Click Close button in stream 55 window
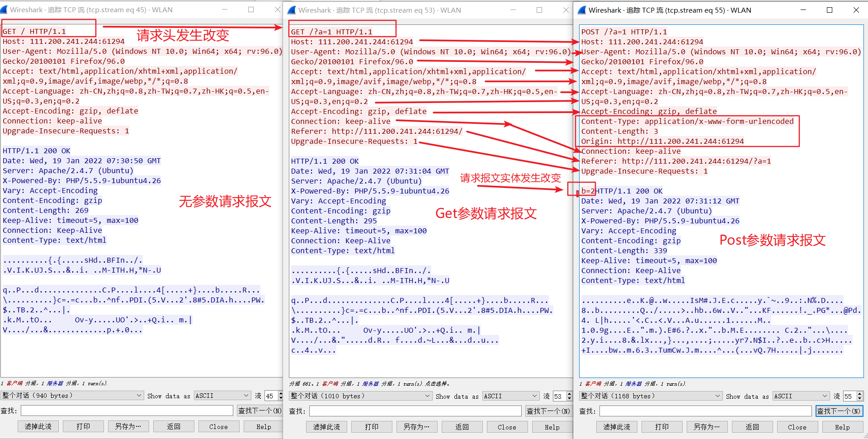This screenshot has width=868, height=439. [x=797, y=427]
